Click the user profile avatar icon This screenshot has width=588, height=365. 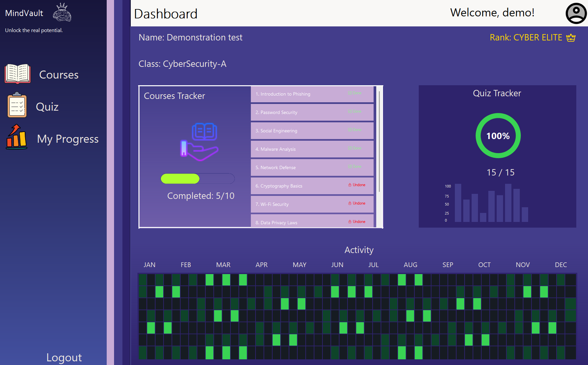point(576,13)
